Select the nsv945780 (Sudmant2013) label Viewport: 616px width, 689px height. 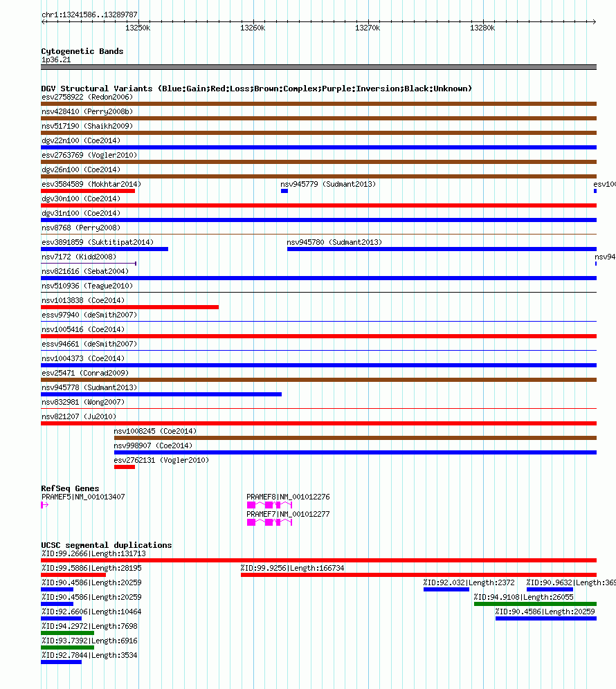pyautogui.click(x=334, y=242)
